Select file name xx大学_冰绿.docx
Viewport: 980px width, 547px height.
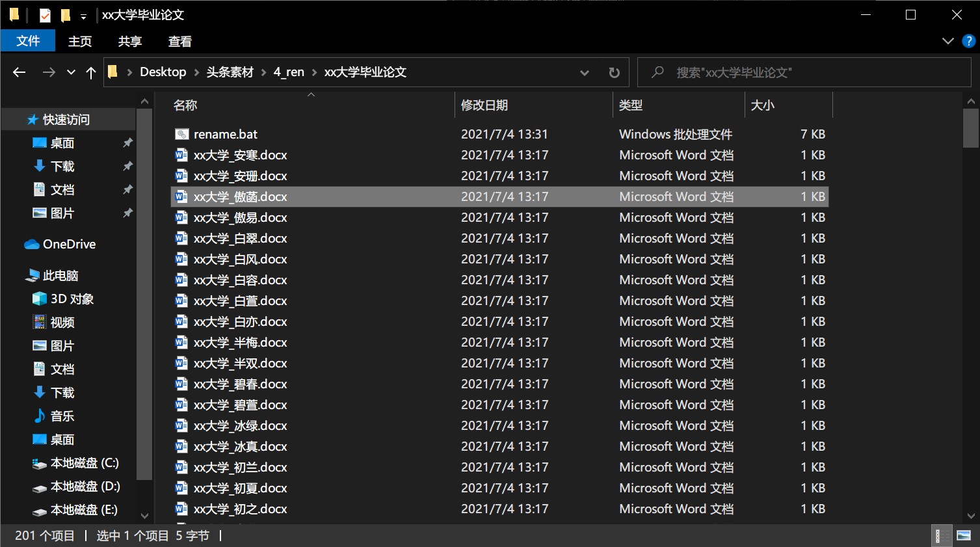pos(240,425)
